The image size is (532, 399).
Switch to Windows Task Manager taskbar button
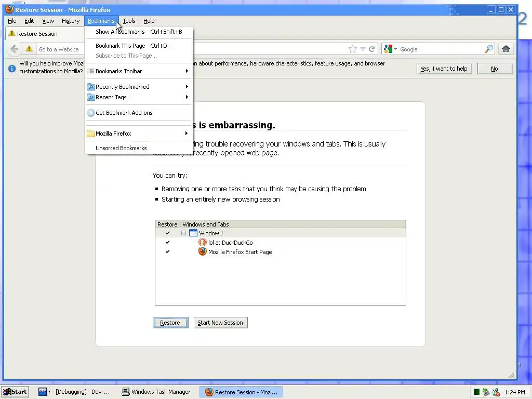157,392
